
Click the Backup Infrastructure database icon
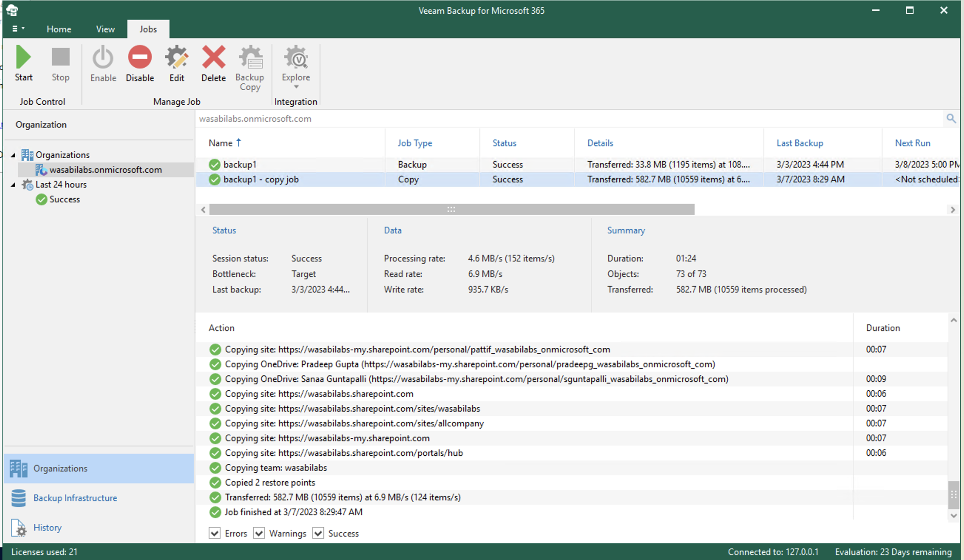click(x=18, y=498)
